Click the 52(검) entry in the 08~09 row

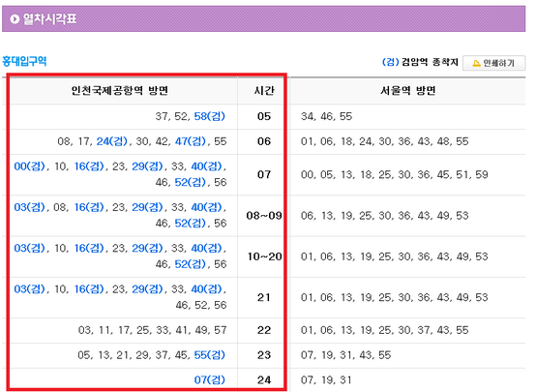191,224
